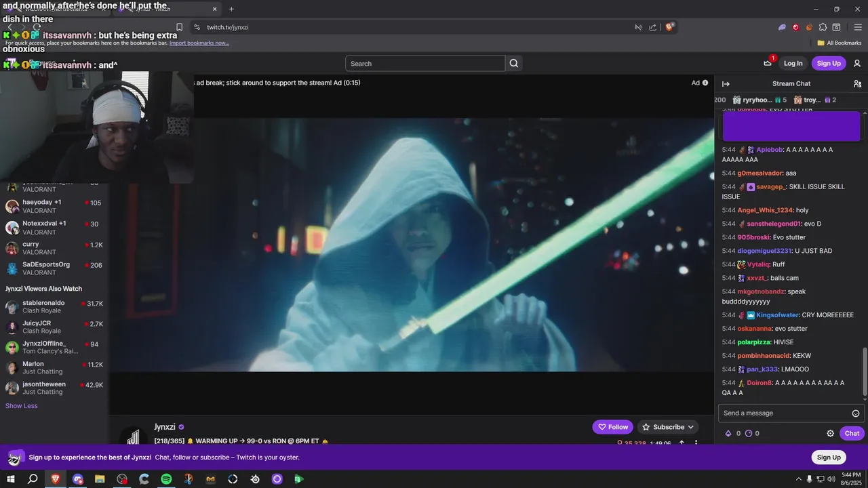Image resolution: width=868 pixels, height=488 pixels.
Task: Click the Stream Chat header title
Action: pyautogui.click(x=791, y=83)
